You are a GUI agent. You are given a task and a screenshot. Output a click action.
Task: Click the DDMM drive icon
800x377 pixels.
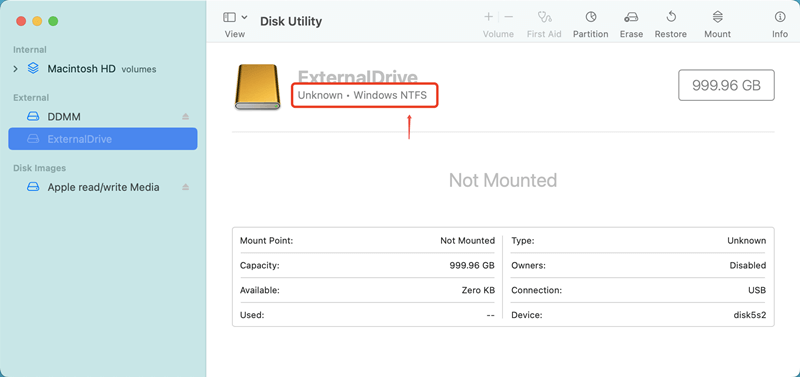coord(33,117)
